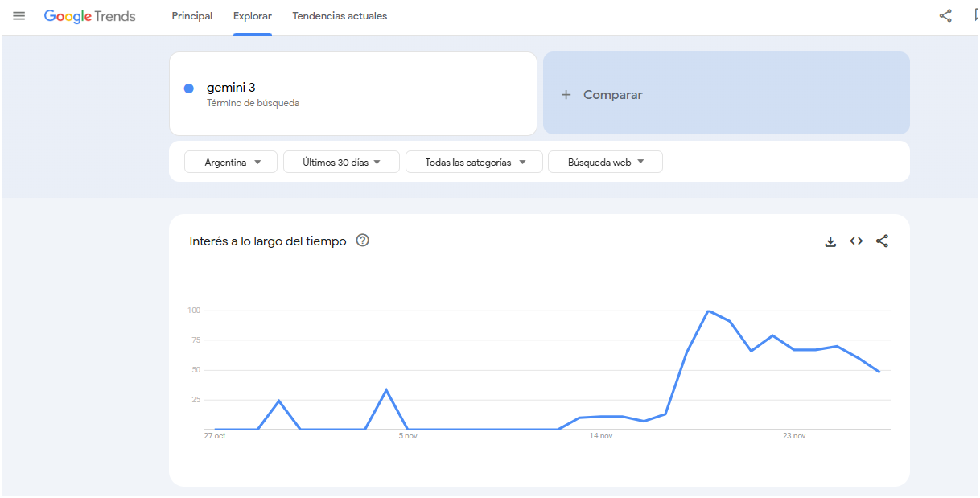The image size is (980, 498).
Task: Download the chart data as CSV
Action: coord(830,241)
